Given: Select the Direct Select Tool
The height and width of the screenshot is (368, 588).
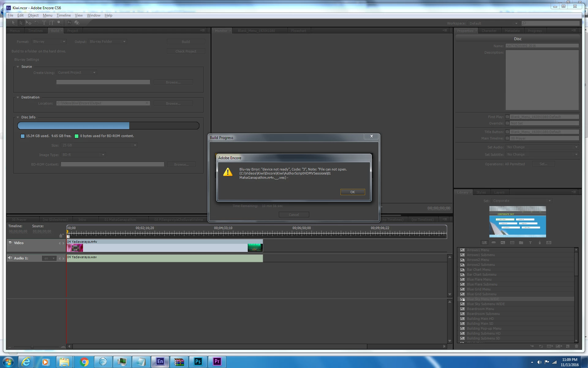Looking at the screenshot, I should click(x=21, y=23).
